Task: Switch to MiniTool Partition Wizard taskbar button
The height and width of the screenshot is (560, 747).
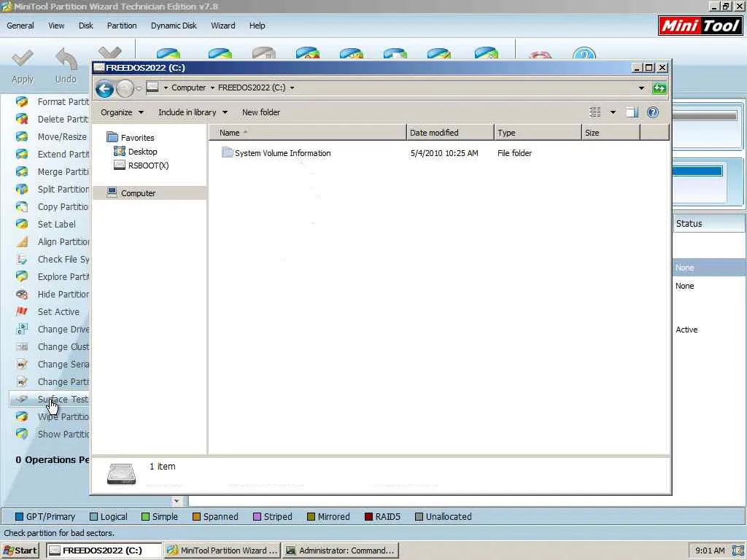Action: [x=222, y=551]
